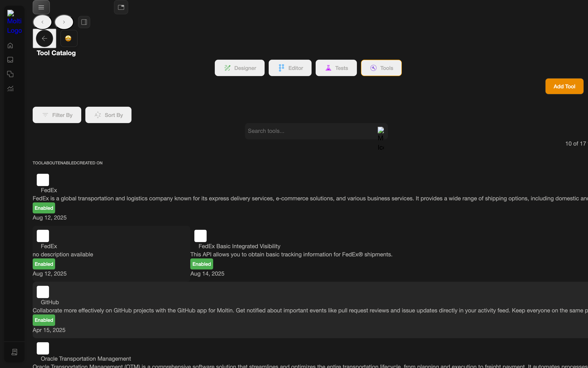Click the copy/pages sidebar icon
Screen dimensions: 588x368
pyautogui.click(x=10, y=74)
